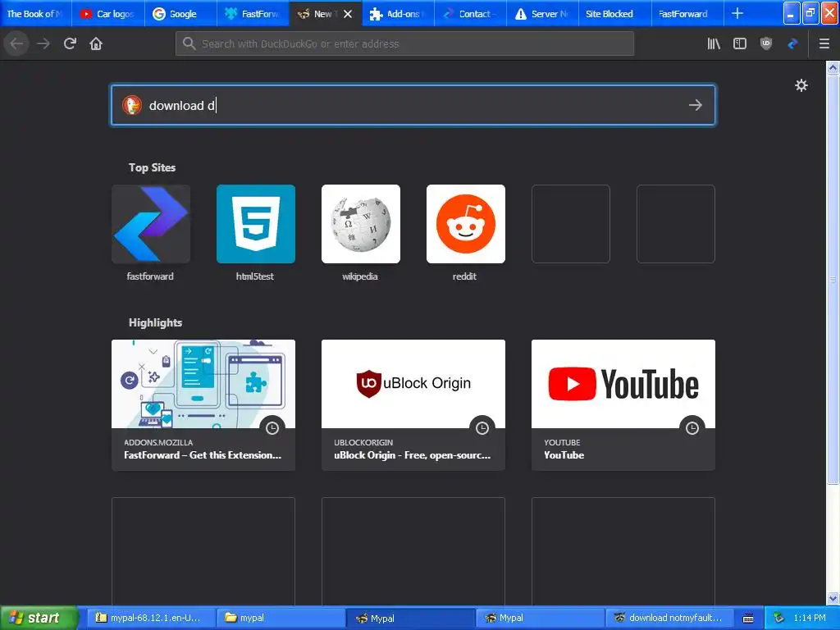This screenshot has height=630, width=840.
Task: Switch to the Site Blocked tab
Action: (615, 14)
